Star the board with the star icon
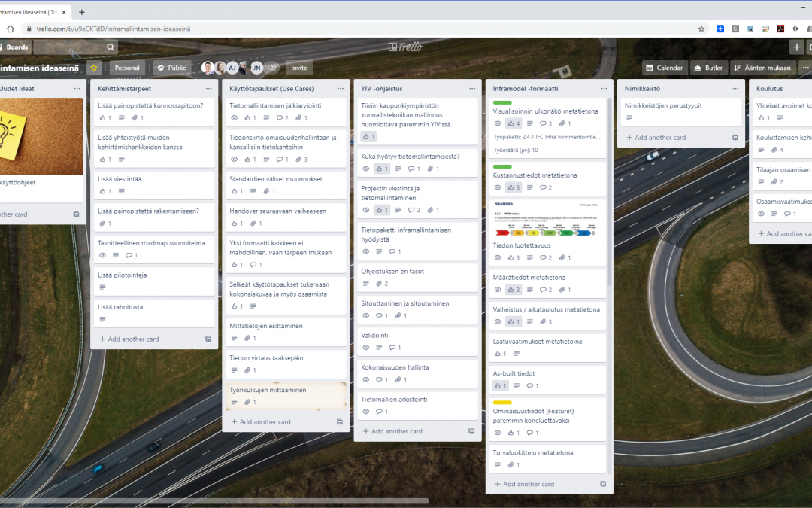 (94, 68)
